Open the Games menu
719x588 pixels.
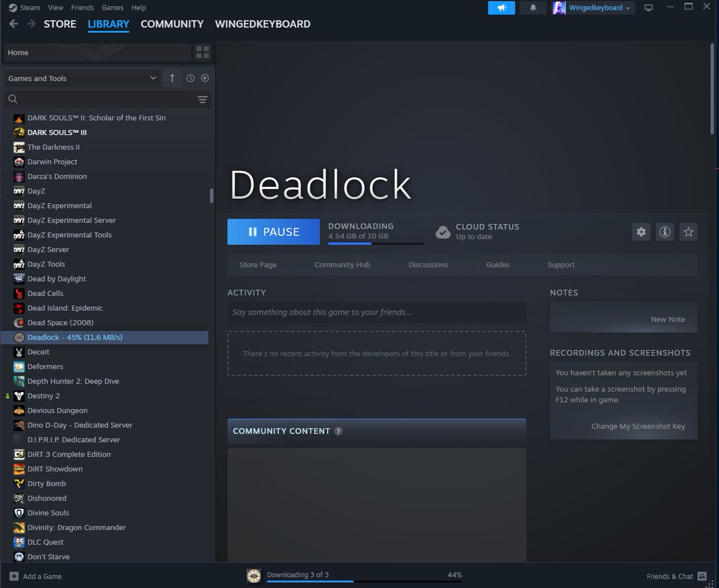113,8
